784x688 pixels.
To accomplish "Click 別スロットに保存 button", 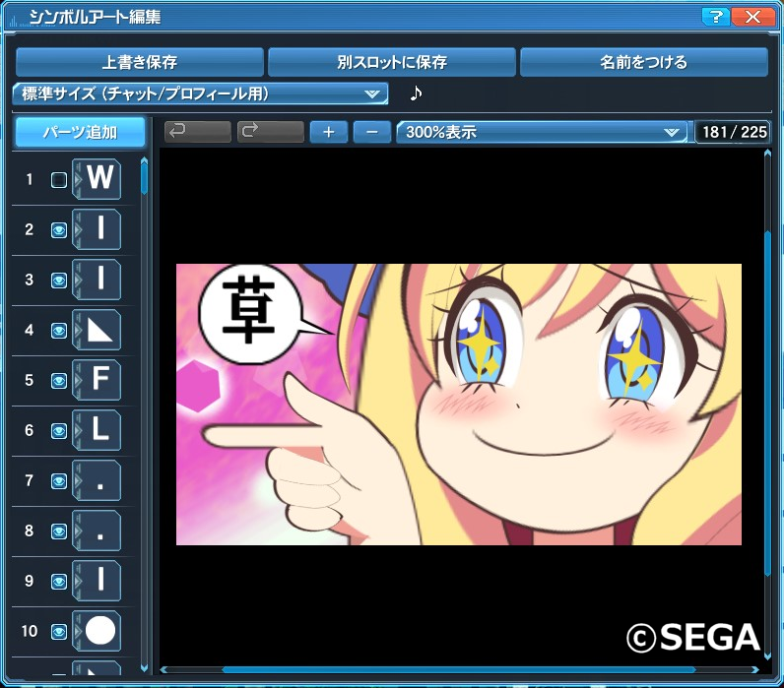I will [x=391, y=62].
